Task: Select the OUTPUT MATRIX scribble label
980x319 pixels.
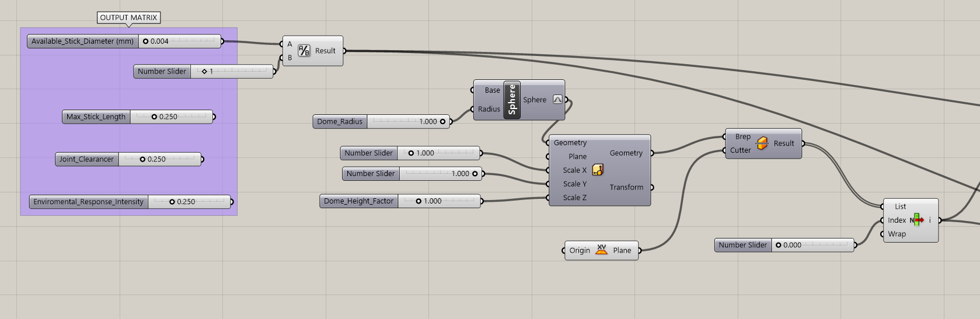Action: (128, 17)
